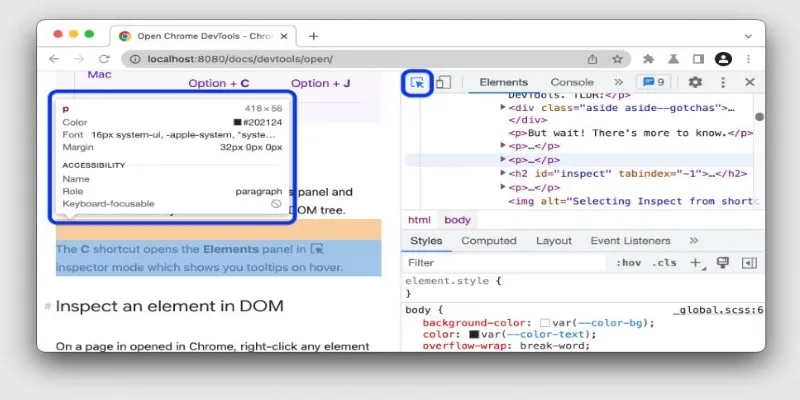Open Chrome Labs flask icon
Image resolution: width=800 pixels, height=400 pixels.
[673, 59]
